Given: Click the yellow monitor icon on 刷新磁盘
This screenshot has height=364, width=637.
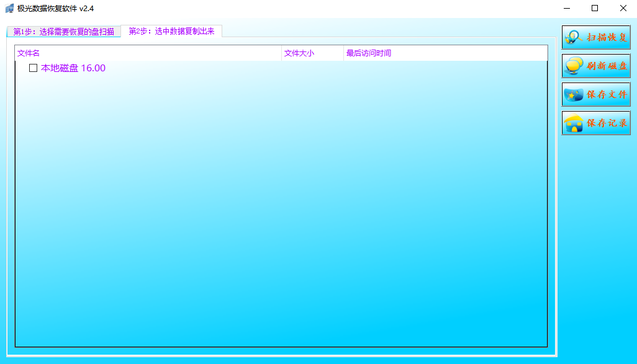Looking at the screenshot, I should pos(574,66).
